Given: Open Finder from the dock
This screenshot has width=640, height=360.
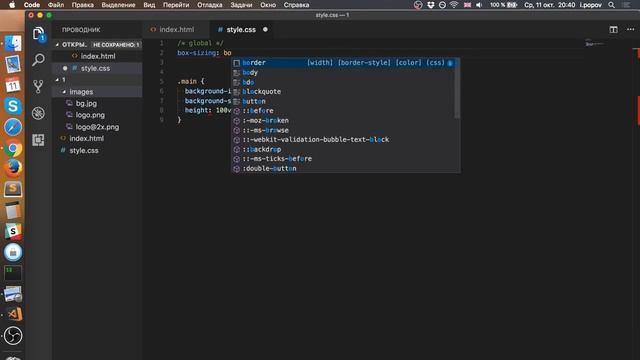Looking at the screenshot, I should click(x=13, y=43).
